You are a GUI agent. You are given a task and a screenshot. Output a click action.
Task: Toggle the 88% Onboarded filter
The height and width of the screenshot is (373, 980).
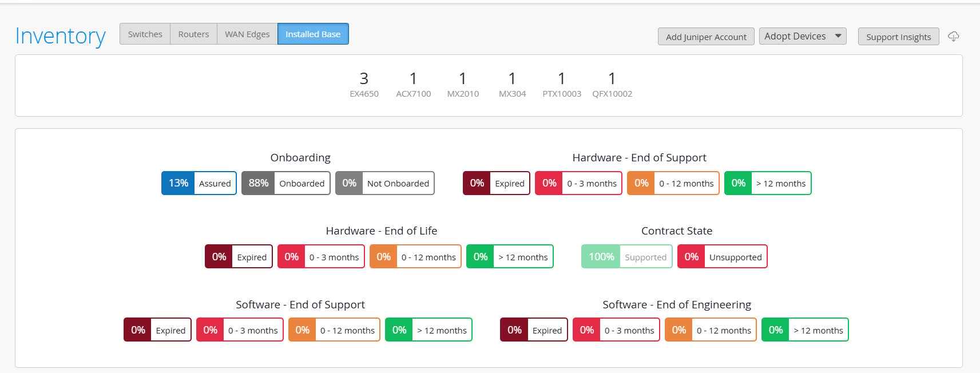tap(286, 183)
